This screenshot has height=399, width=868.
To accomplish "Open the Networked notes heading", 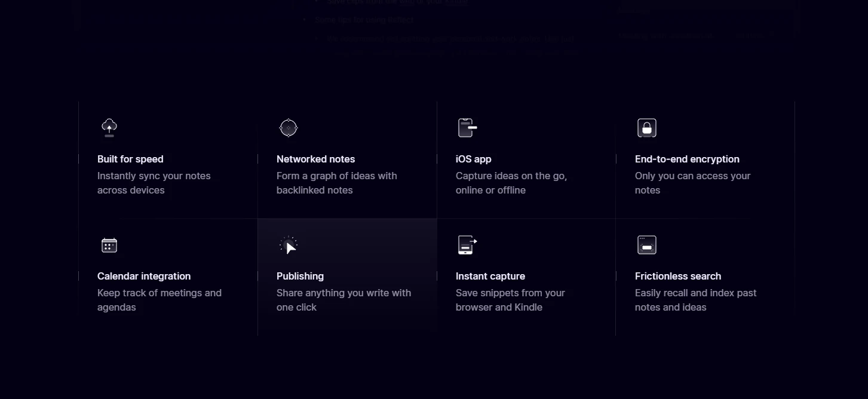I will click(x=315, y=159).
